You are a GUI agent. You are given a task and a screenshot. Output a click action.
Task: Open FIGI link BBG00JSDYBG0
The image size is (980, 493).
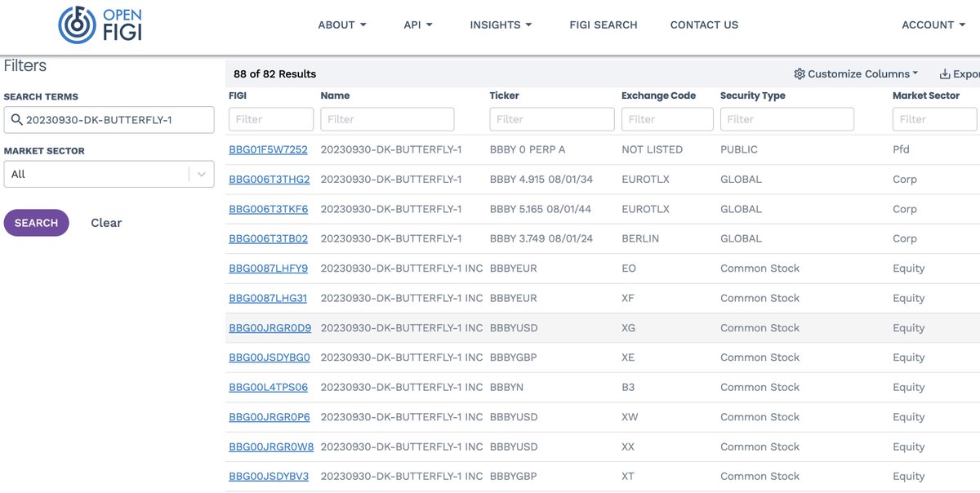click(269, 358)
